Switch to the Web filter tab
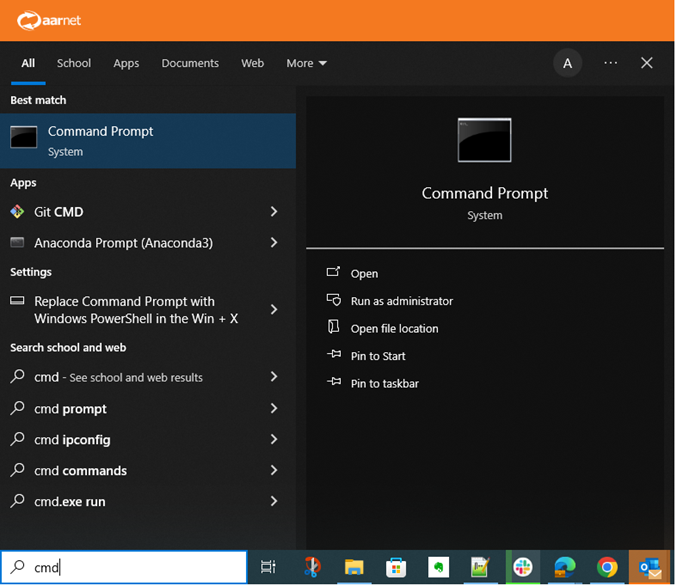 [252, 63]
